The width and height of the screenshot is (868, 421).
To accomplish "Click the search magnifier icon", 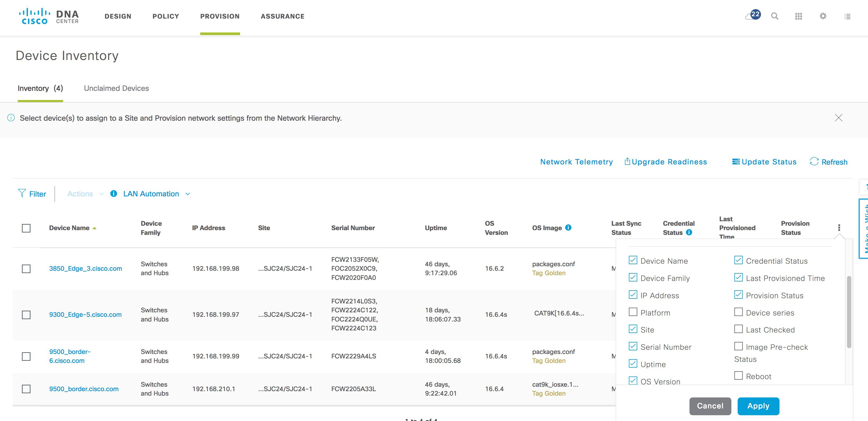I will (x=775, y=16).
